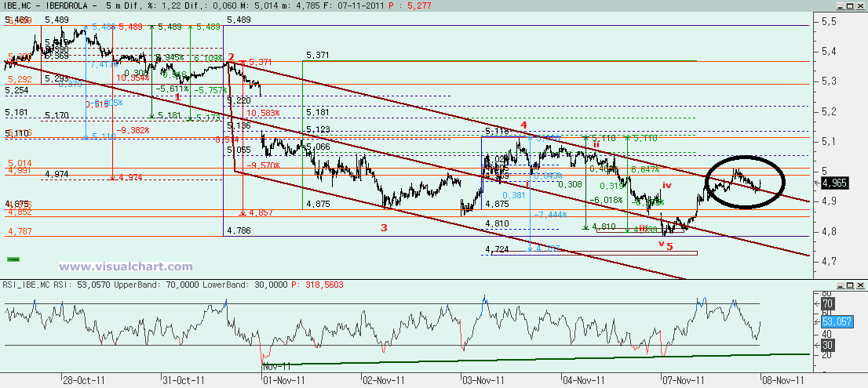Minimize the RSI indicator pane
This screenshot has width=868, height=388.
click(841, 285)
